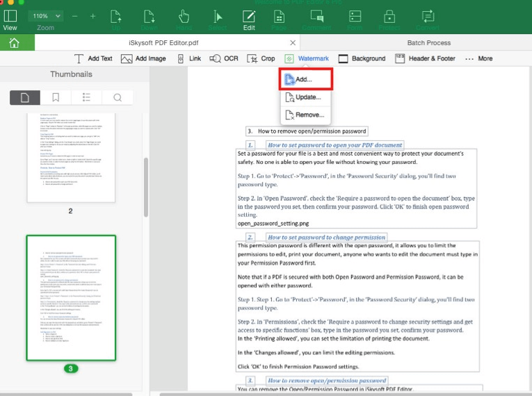Select the page thumbnails view icon
532x396 pixels.
25,97
